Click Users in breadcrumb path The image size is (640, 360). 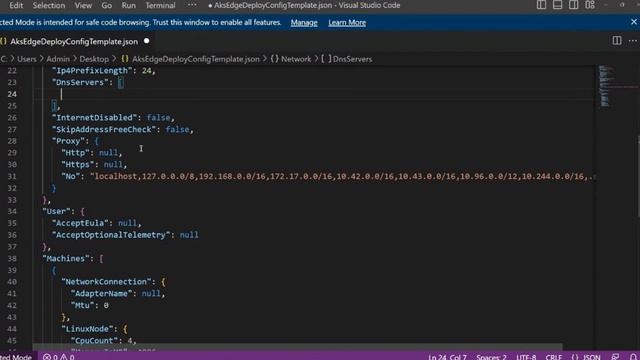click(x=27, y=59)
